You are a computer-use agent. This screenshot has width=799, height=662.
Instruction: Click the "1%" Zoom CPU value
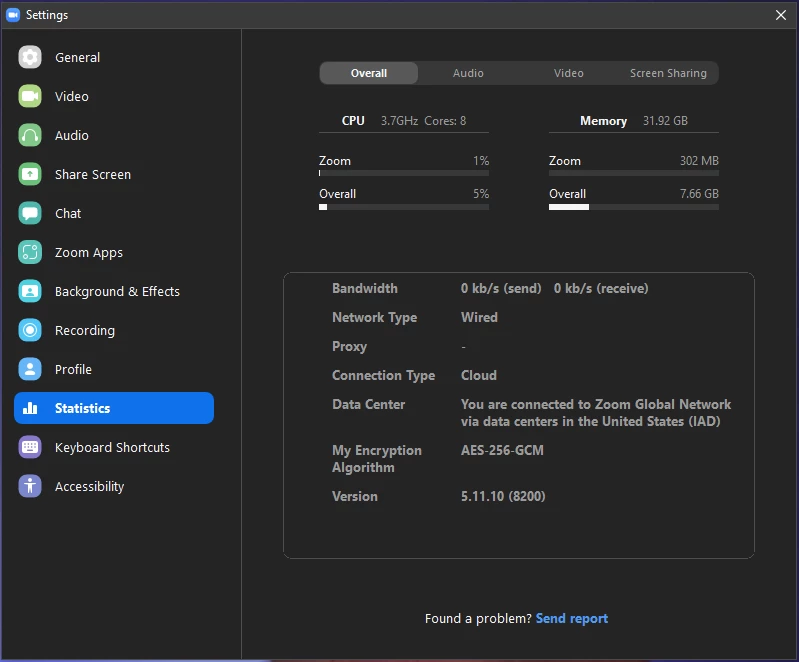[481, 161]
